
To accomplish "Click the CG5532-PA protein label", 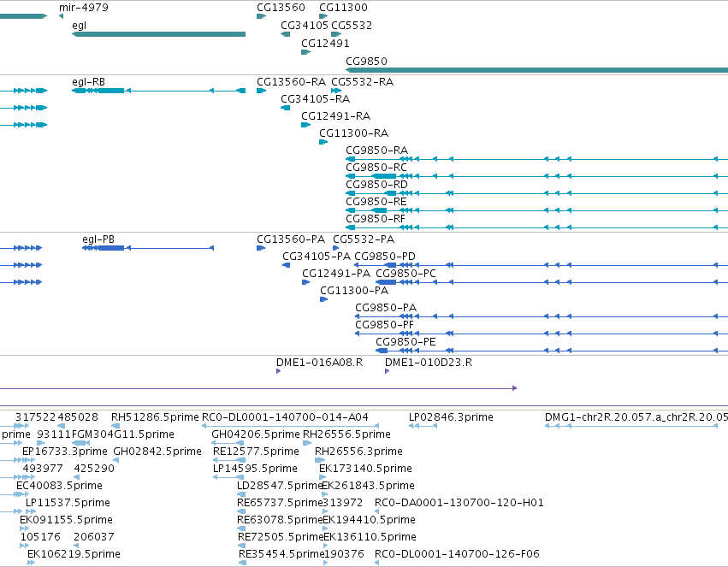I will click(x=364, y=239).
